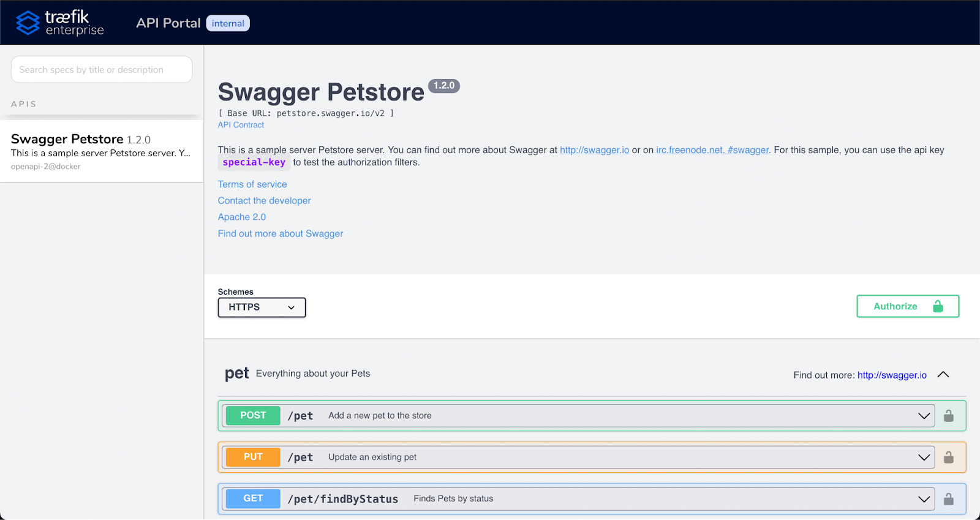Click the Finds Pets by status summary
This screenshot has height=520, width=980.
click(453, 499)
